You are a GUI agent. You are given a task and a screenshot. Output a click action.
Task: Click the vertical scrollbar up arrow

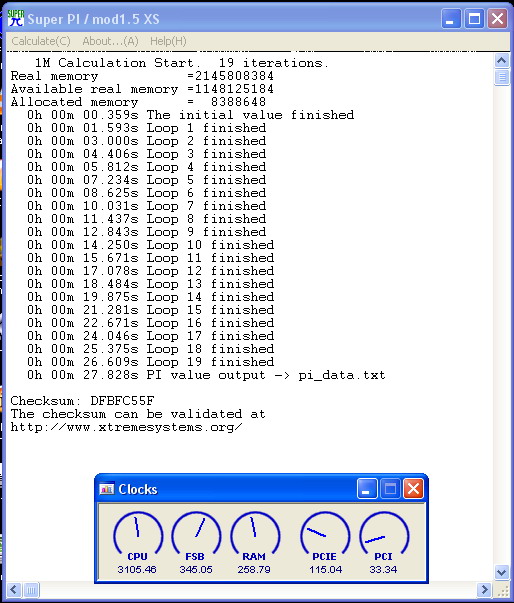(x=502, y=60)
